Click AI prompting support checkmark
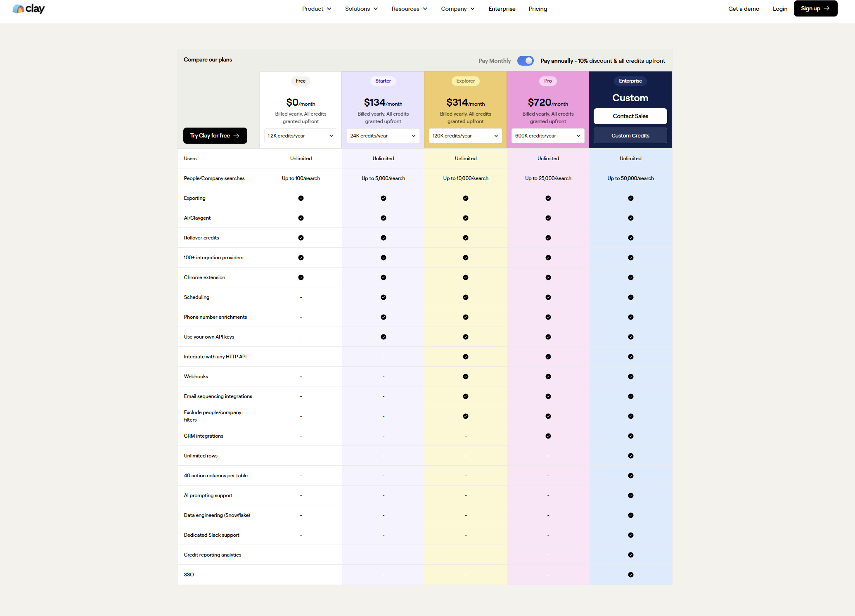 (x=631, y=495)
